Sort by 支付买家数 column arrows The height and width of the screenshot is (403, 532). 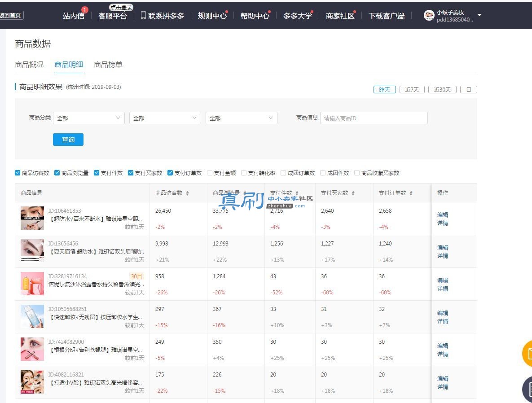(x=353, y=193)
